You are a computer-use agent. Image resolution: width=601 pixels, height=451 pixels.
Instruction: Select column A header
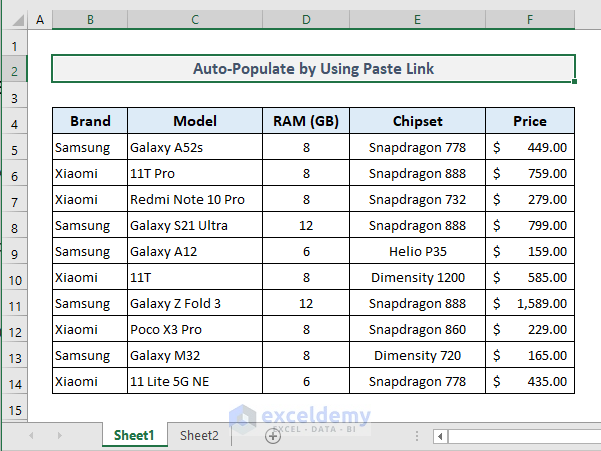coord(40,20)
